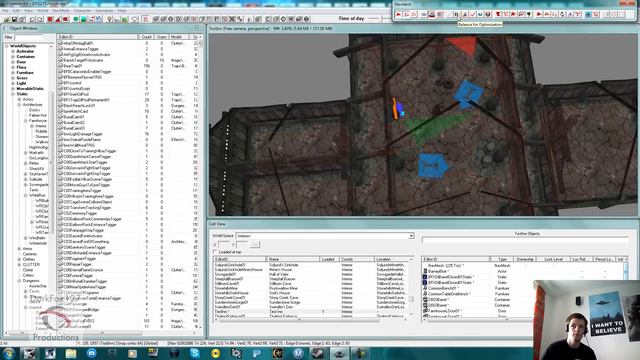This screenshot has height=360, width=640.
Task: Select the CommonBench01 object row
Action: pos(522,288)
